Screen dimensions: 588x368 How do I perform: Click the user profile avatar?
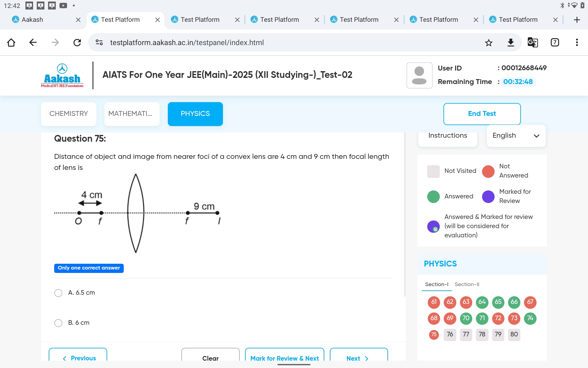419,75
